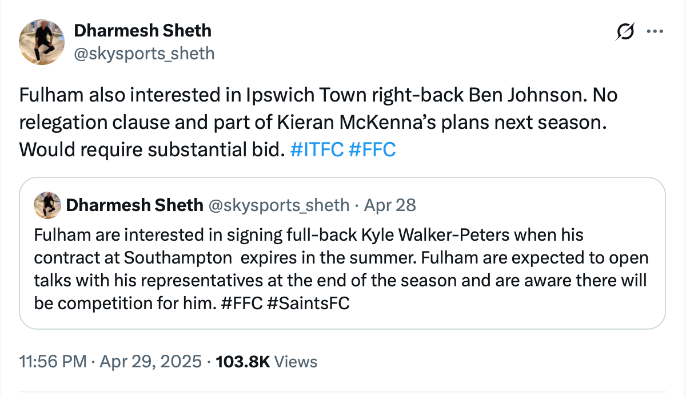Open Dharmesh Sheth's large profile avatar

coord(42,42)
